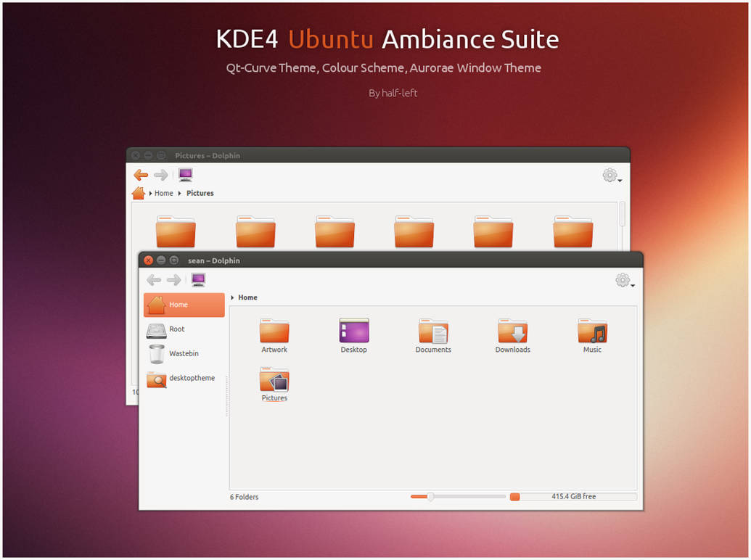Click the 415.4 GiB free capacity bar
This screenshot has width=751, height=560.
[x=573, y=496]
